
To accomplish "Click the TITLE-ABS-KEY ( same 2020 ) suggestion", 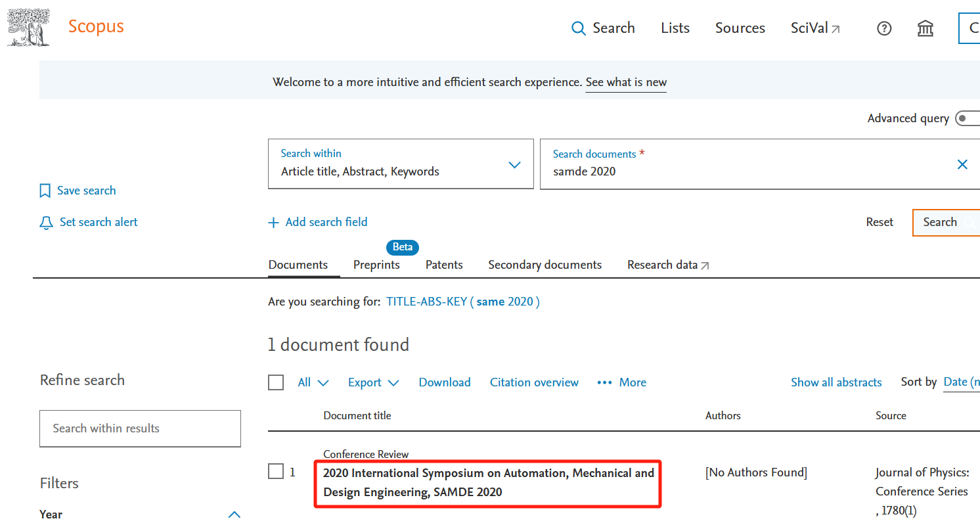I will point(463,302).
